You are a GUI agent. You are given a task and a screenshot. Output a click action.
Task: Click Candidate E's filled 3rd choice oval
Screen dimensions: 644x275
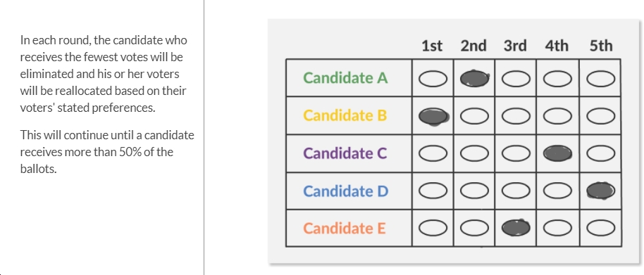[x=516, y=228]
